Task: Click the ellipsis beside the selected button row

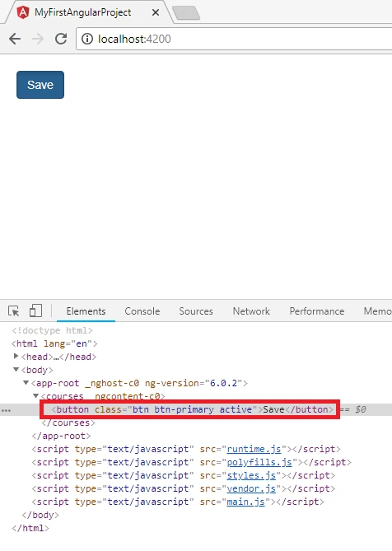Action: (x=6, y=410)
